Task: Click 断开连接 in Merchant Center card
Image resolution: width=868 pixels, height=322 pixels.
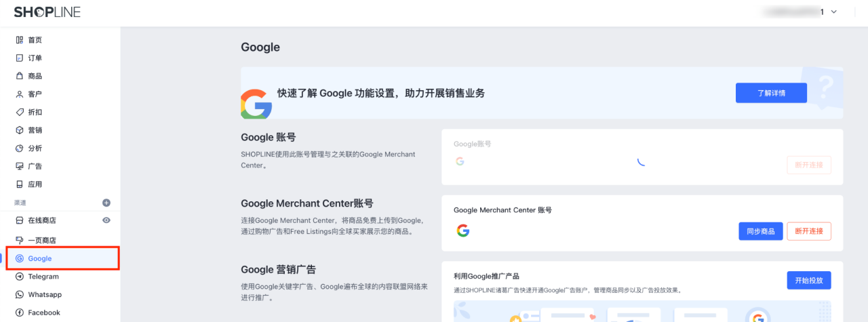Action: (809, 231)
